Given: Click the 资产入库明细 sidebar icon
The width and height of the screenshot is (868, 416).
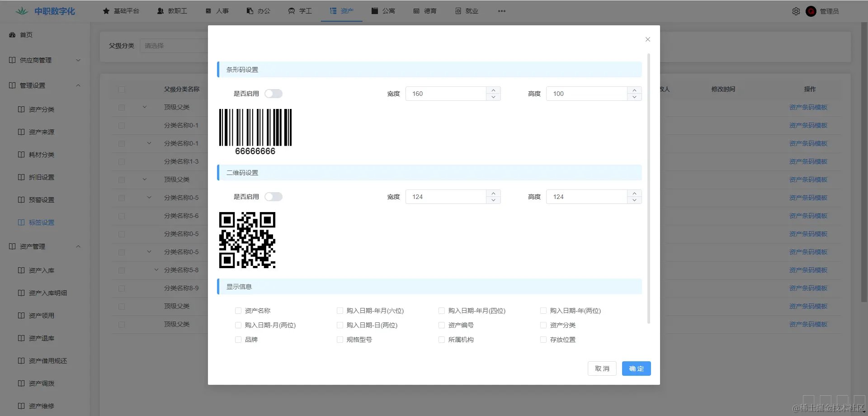Looking at the screenshot, I should coord(21,293).
